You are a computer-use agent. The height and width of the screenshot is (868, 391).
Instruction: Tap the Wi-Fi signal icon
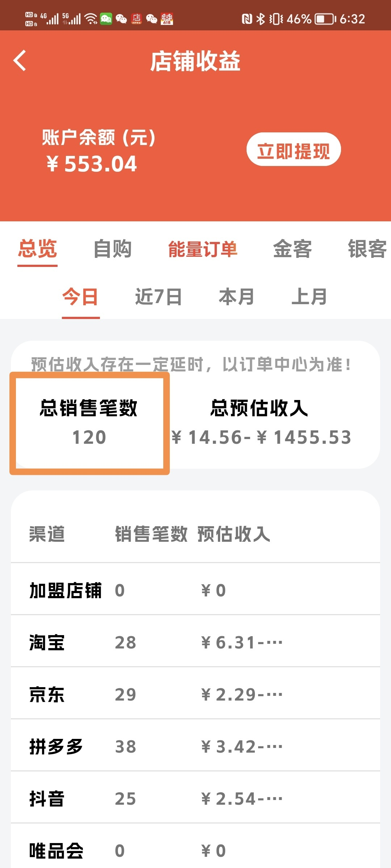click(91, 19)
